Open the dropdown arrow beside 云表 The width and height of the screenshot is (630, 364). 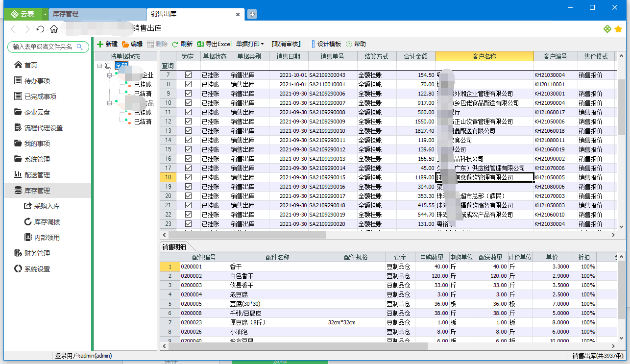[46, 14]
